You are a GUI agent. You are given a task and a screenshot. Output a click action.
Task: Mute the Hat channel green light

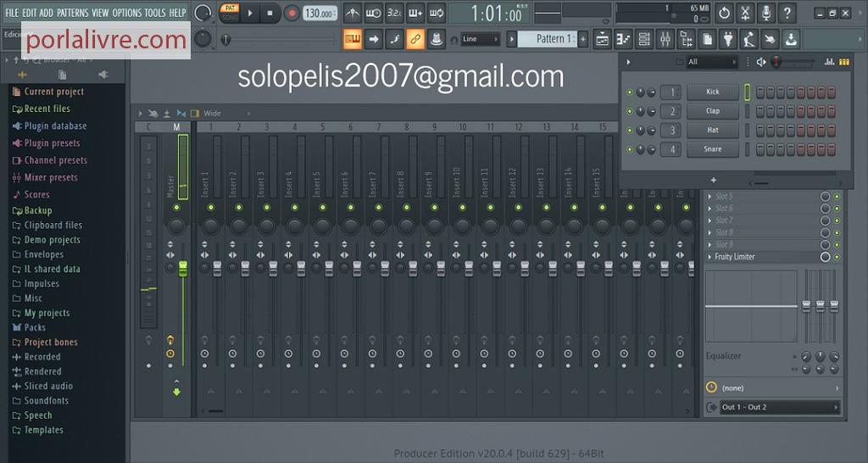[630, 130]
